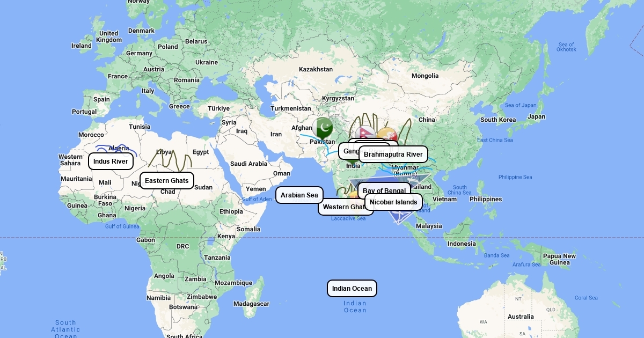Click the Western Sahara name
The width and height of the screenshot is (644, 338).
[x=70, y=160]
